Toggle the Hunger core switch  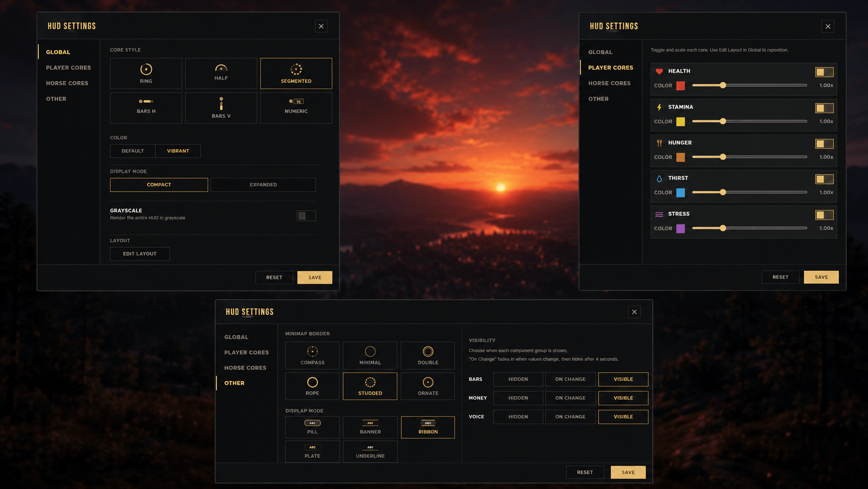point(824,143)
